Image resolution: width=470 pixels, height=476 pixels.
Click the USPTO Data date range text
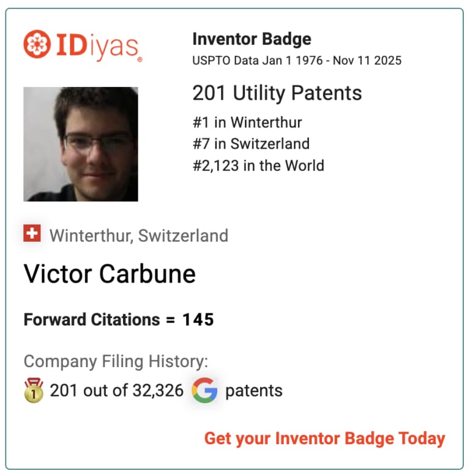click(297, 61)
